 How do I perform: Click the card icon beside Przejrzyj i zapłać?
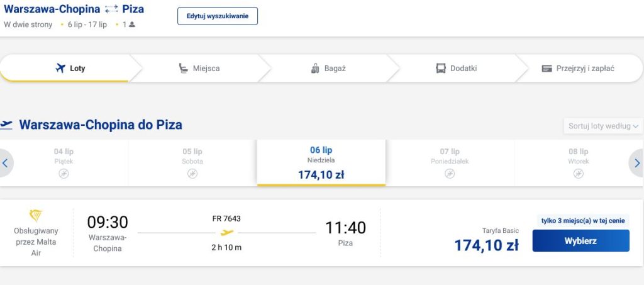click(547, 69)
